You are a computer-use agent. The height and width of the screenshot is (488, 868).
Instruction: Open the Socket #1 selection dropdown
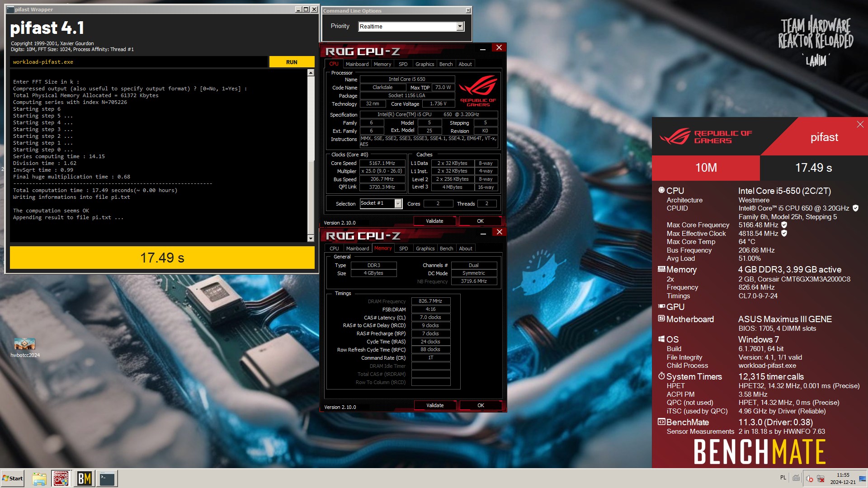398,204
